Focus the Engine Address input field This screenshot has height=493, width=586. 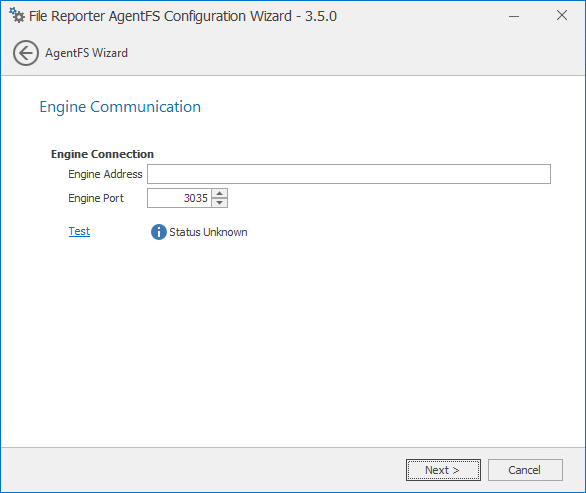(349, 174)
